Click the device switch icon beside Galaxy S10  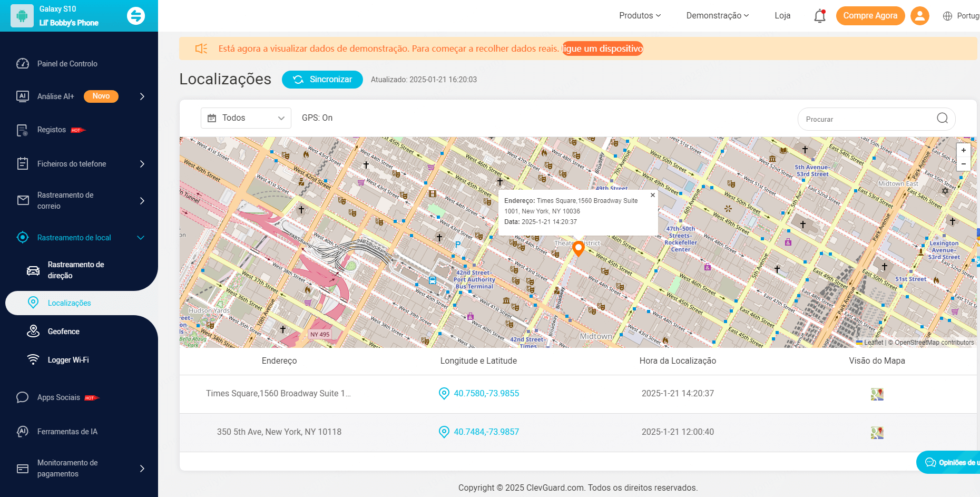(x=136, y=16)
